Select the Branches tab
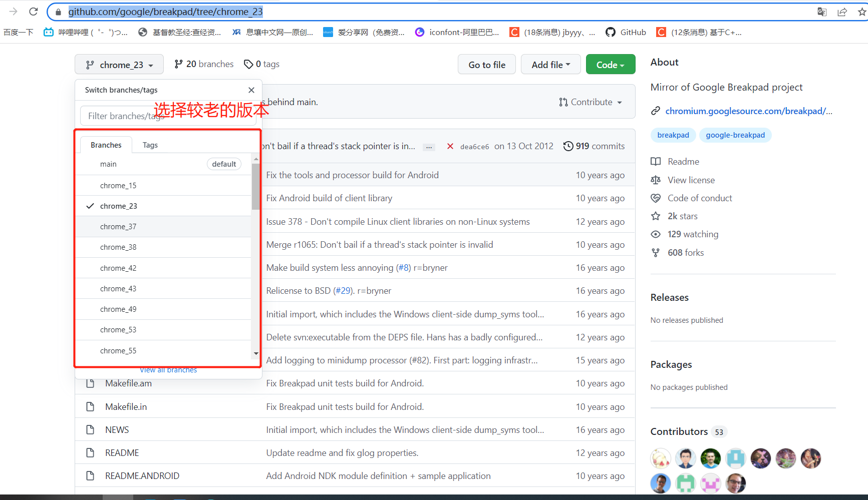The width and height of the screenshot is (868, 500). point(106,145)
